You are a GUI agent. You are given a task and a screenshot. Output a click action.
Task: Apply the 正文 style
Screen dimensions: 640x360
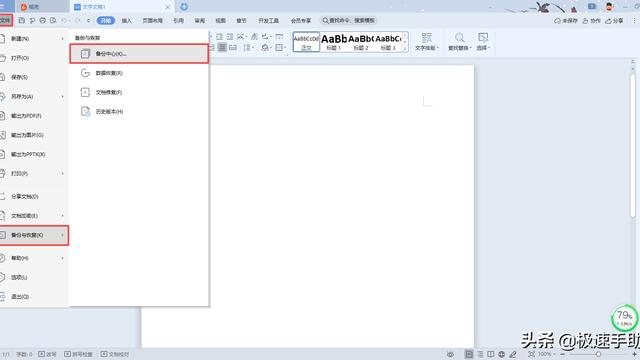point(306,42)
